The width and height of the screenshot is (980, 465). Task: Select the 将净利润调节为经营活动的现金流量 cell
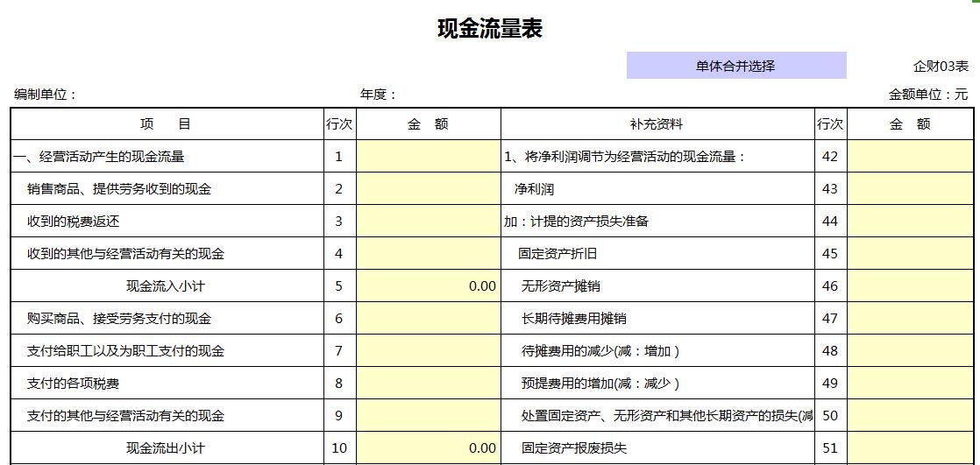pos(657,156)
